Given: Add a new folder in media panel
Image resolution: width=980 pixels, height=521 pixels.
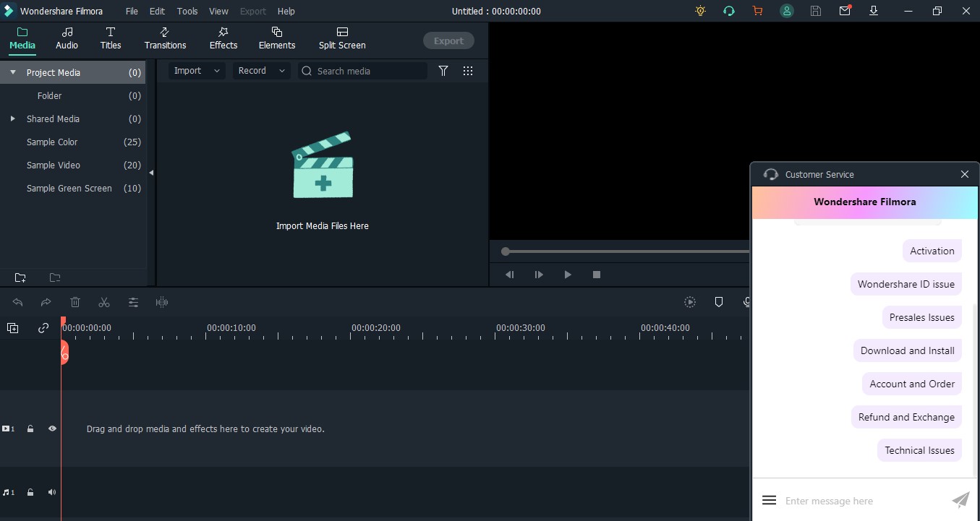Looking at the screenshot, I should pos(20,277).
